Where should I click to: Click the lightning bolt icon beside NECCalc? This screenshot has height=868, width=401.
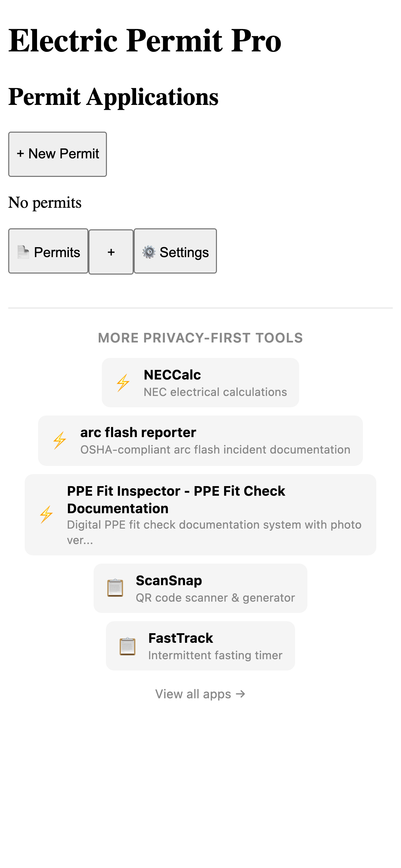123,382
